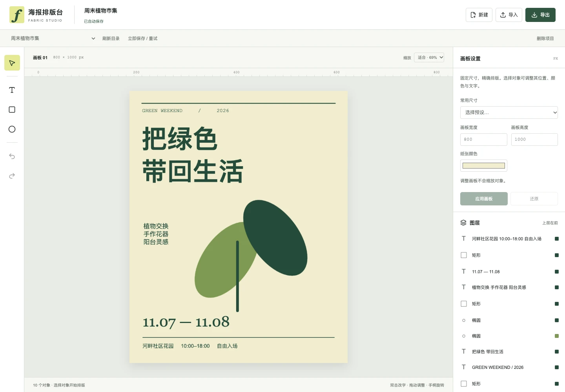Select the Ellipse shape tool
Image resolution: width=565 pixels, height=392 pixels.
12,129
